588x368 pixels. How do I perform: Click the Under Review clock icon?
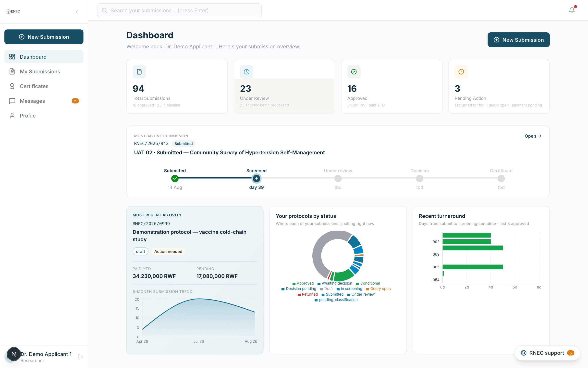[246, 72]
